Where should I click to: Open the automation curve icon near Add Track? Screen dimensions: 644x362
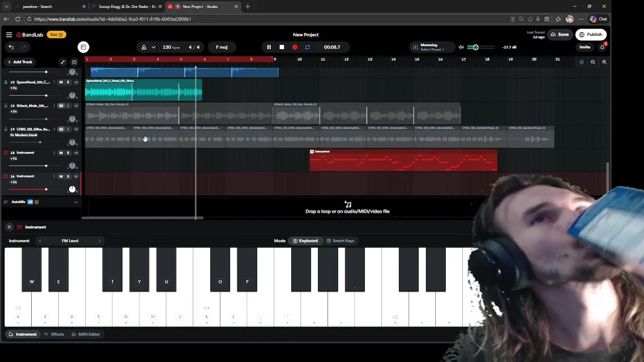tap(63, 62)
